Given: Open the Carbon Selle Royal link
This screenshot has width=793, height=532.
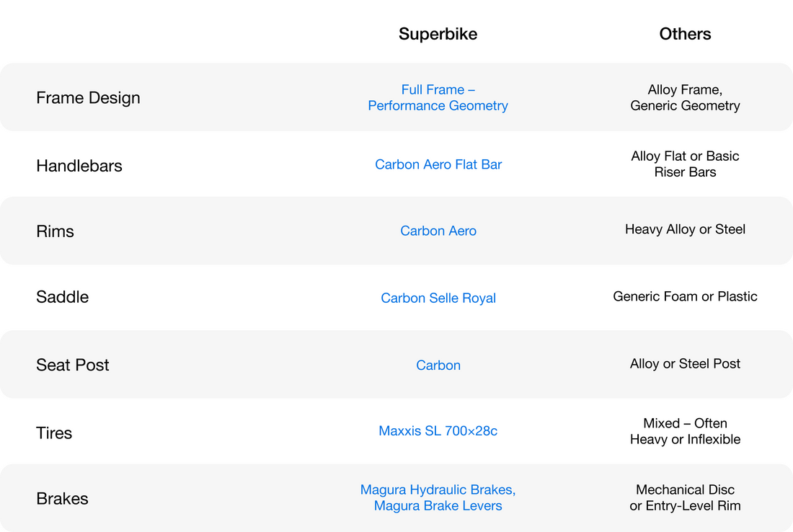Looking at the screenshot, I should pos(438,298).
